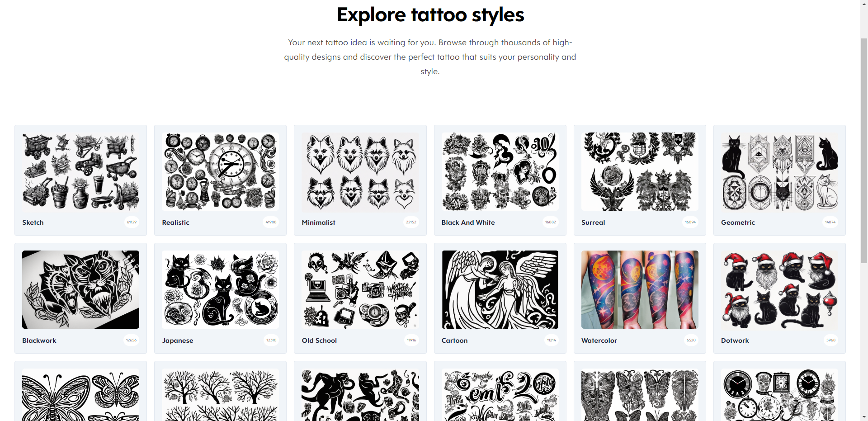
Task: Open the butterfly tattoo thumbnail
Action: click(x=80, y=395)
